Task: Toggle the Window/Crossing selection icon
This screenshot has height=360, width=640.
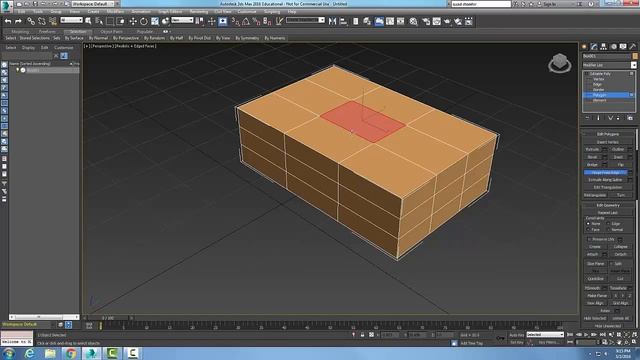Action: pos(121,21)
